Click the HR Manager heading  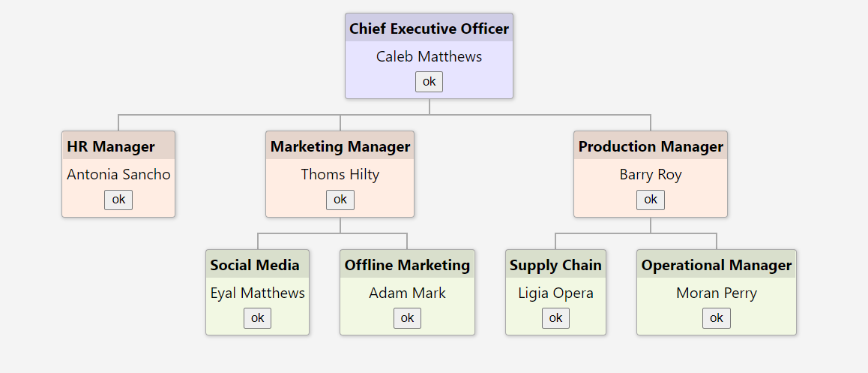point(111,147)
